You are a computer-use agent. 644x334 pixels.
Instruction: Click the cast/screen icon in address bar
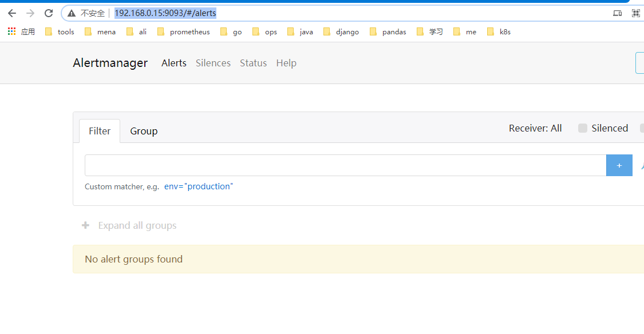[617, 13]
